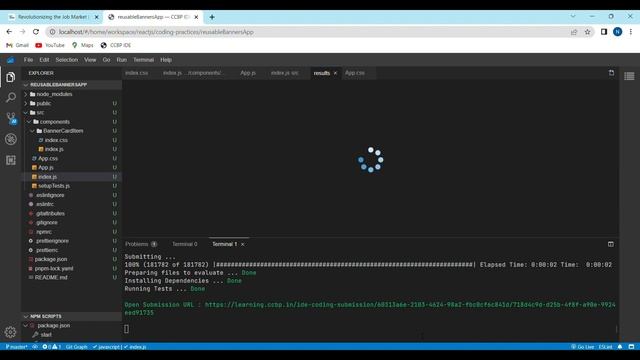This screenshot has width=640, height=360.
Task: Toggle the right sidebar outline icon
Action: [x=629, y=76]
